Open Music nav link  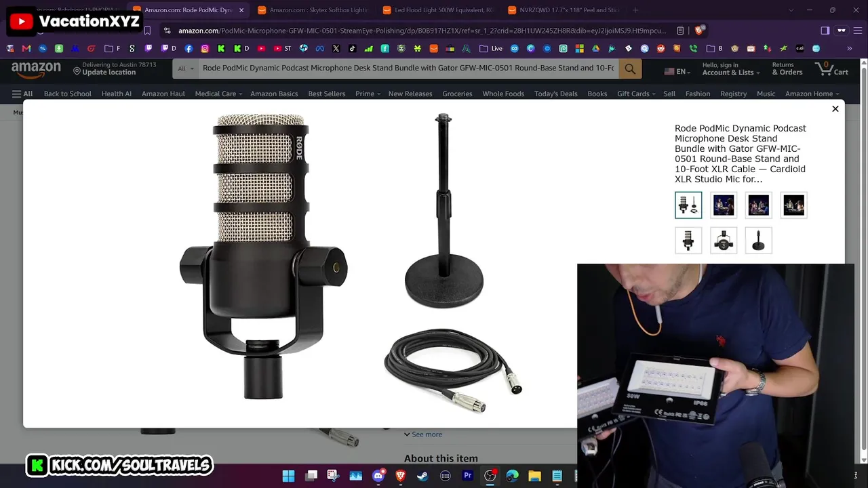(x=766, y=94)
